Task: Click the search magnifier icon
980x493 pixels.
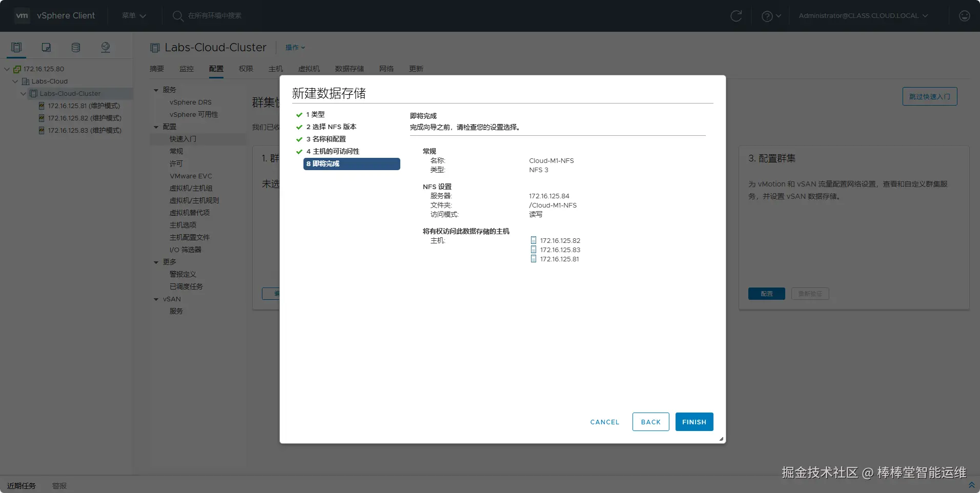Action: [178, 16]
